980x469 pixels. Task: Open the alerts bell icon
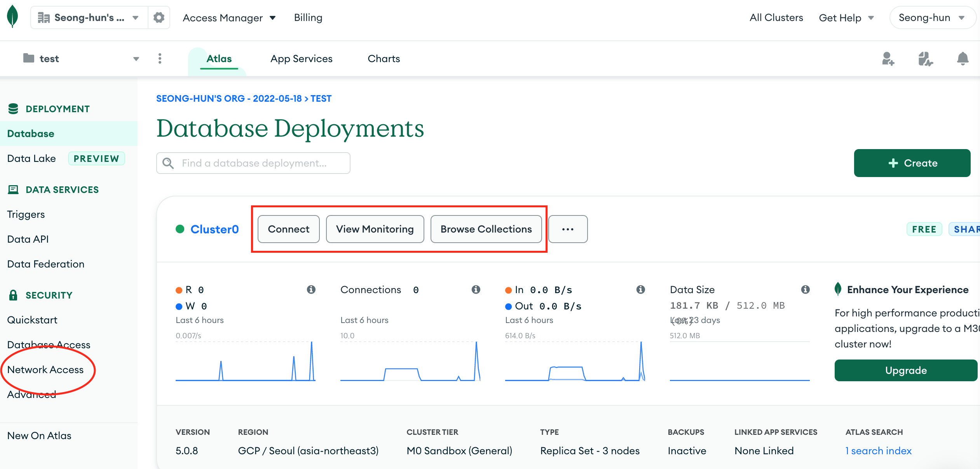(963, 59)
